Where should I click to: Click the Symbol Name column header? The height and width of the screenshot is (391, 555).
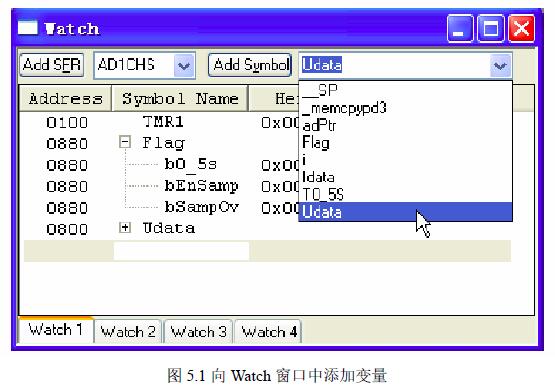(x=180, y=98)
